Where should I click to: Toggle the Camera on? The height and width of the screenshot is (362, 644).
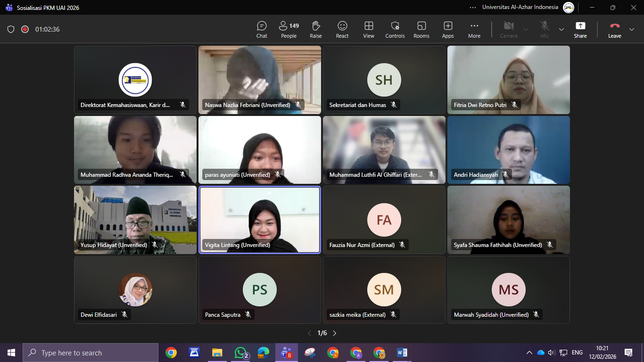(508, 29)
